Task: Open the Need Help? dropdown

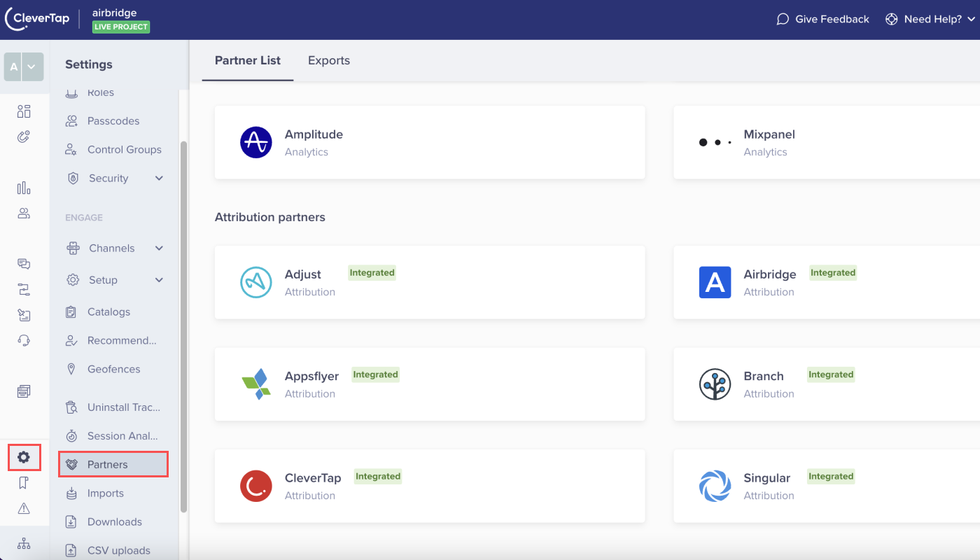Action: click(x=930, y=20)
